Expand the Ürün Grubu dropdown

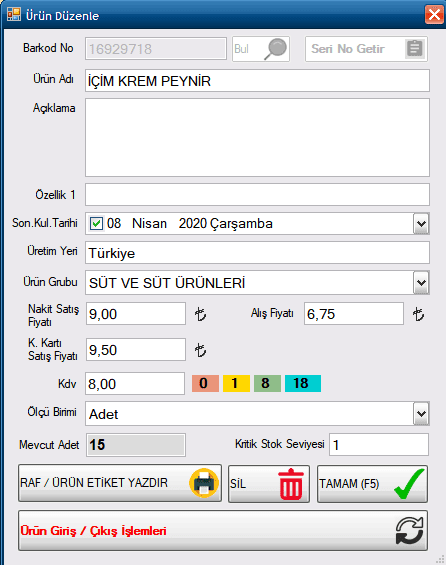click(421, 283)
